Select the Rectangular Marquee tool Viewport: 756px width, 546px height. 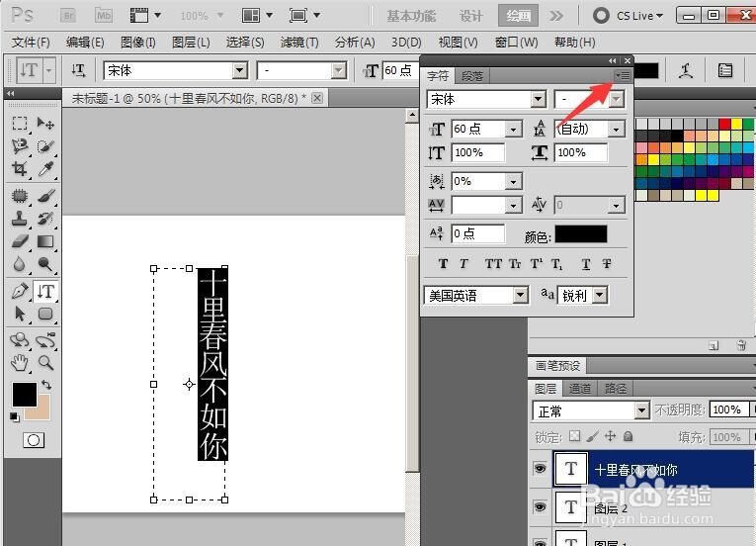coord(20,123)
